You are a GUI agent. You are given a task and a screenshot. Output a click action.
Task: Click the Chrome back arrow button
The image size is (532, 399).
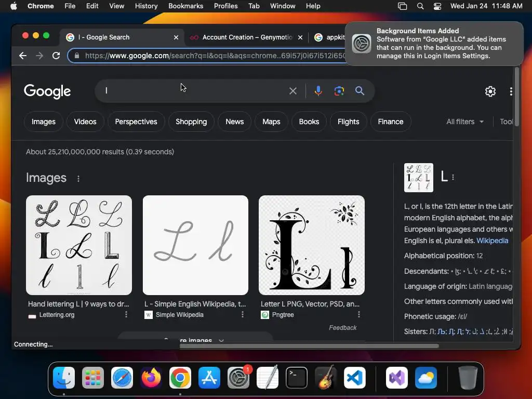(x=23, y=56)
